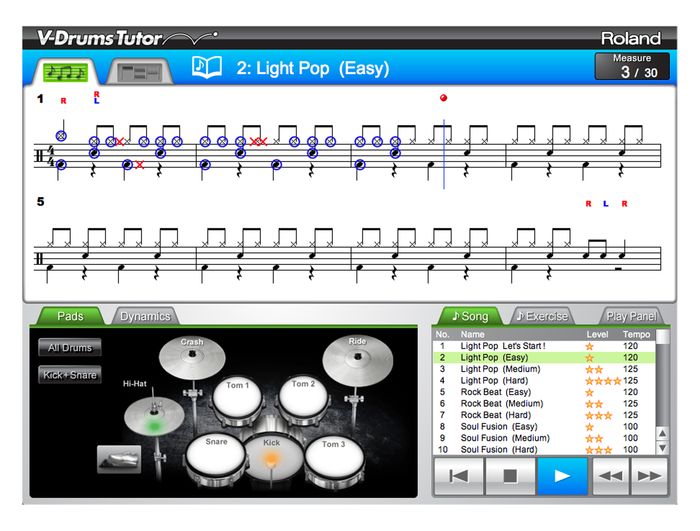Click the Roland logo
This screenshot has height=531, width=700.
[x=630, y=39]
